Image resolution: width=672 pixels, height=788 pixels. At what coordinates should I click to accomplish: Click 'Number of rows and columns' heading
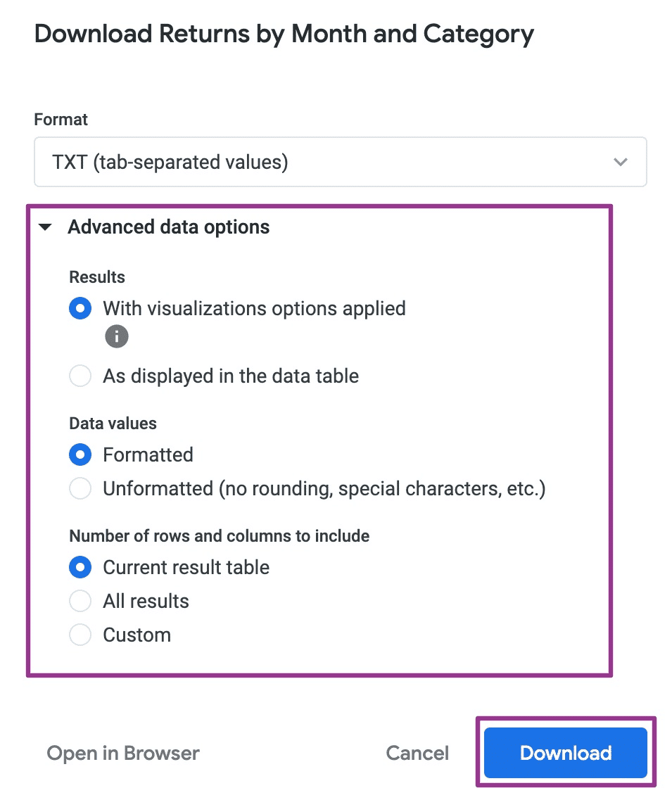pyautogui.click(x=219, y=536)
